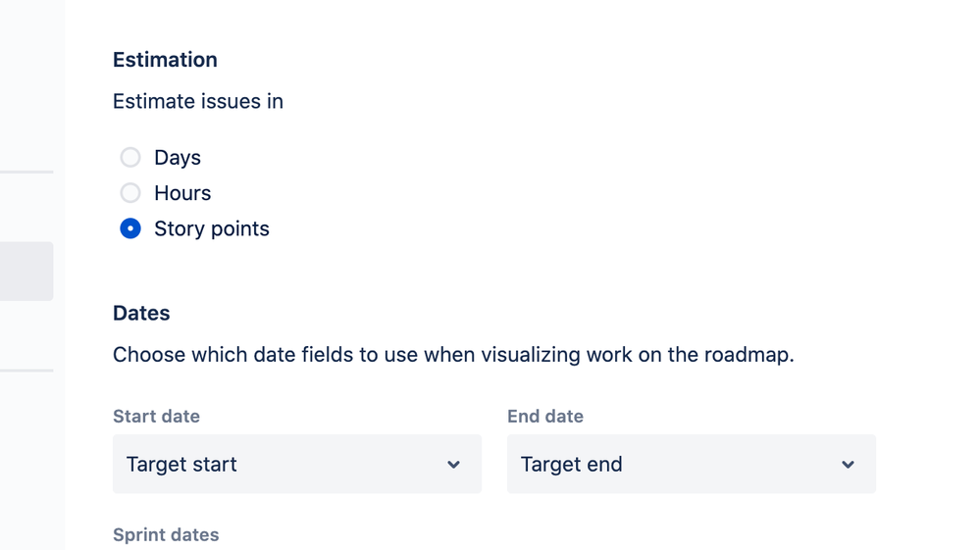Click the highlighted item in the left sidebar

pyautogui.click(x=26, y=272)
